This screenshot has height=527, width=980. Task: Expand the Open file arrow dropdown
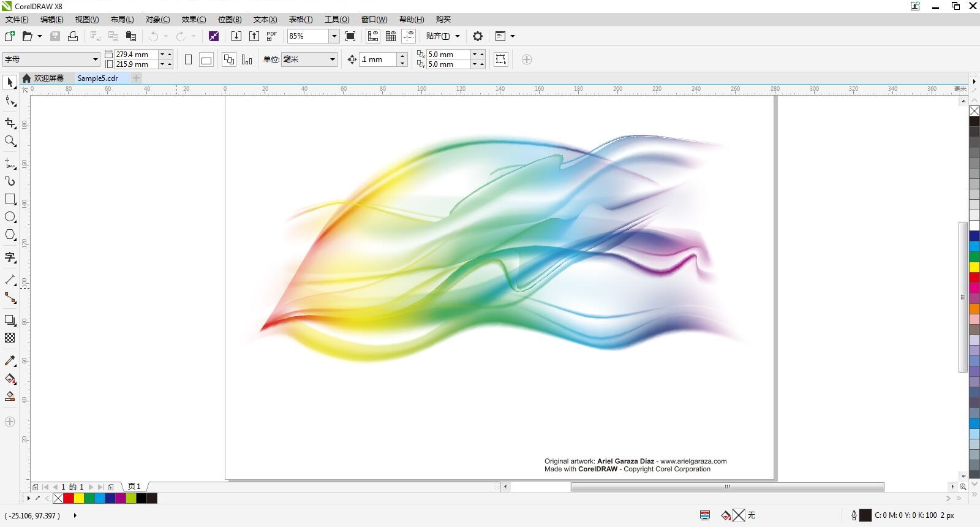40,36
